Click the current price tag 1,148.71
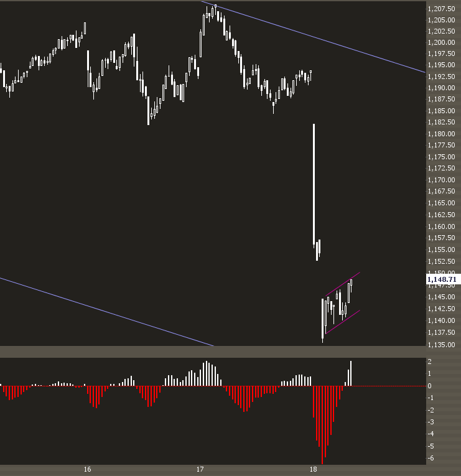 [x=441, y=280]
